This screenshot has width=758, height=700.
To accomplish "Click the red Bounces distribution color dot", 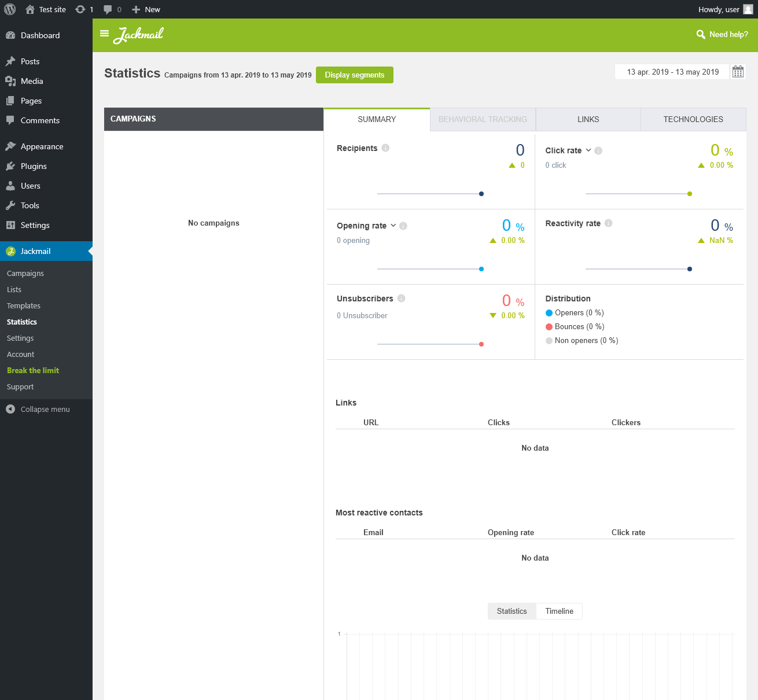I will click(549, 327).
